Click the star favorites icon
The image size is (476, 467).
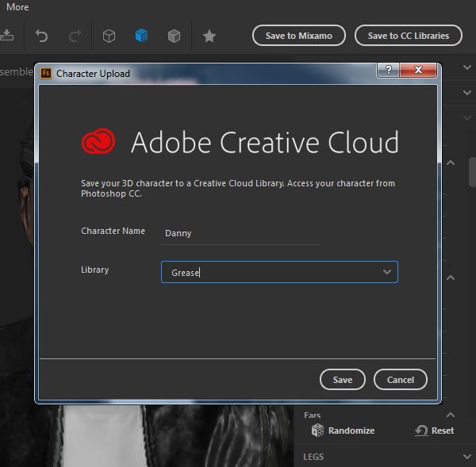click(x=209, y=36)
